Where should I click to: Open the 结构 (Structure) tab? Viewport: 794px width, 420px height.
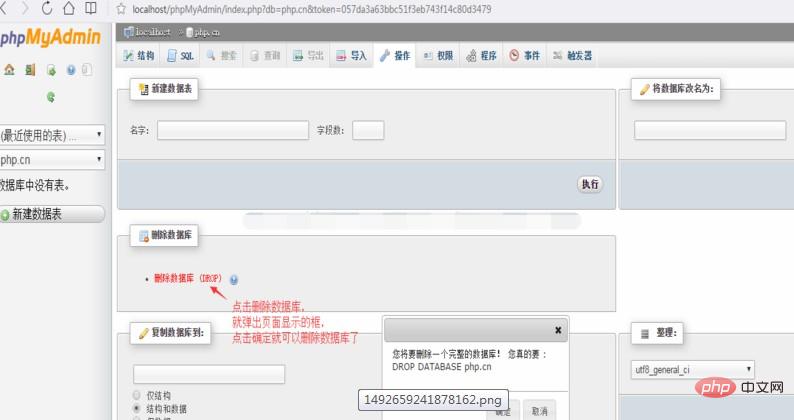[139, 56]
